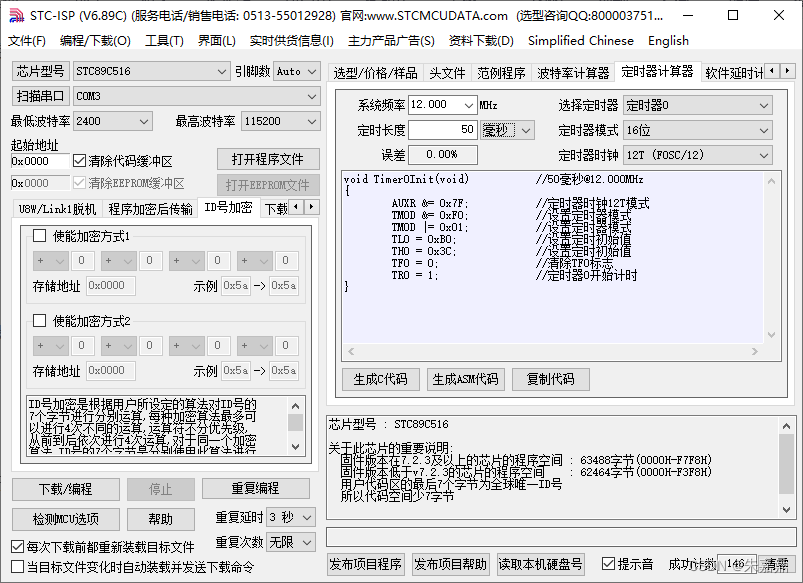Switch to 程序加密后传输 tab
803x583 pixels.
click(x=151, y=209)
